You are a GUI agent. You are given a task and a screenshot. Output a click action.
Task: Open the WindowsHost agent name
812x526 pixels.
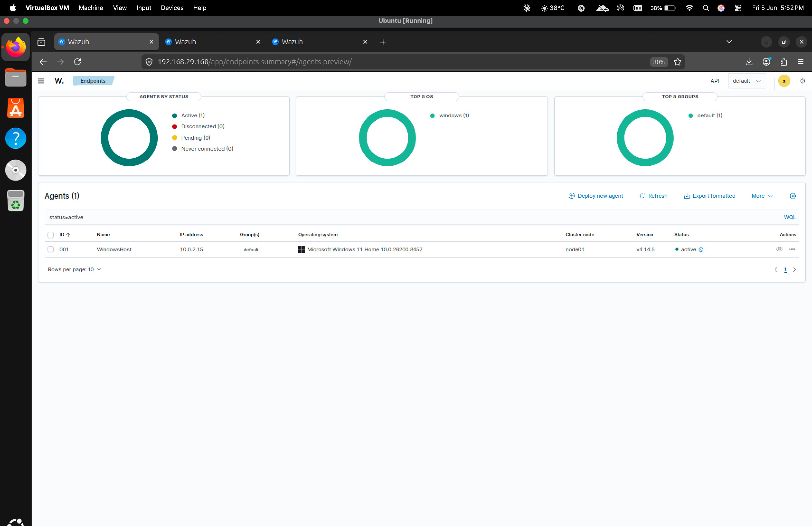[x=114, y=249]
